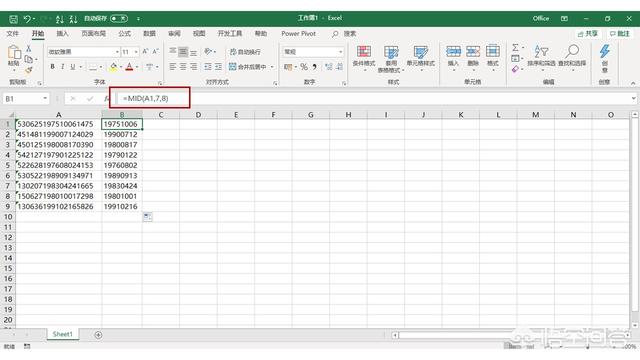Toggle Bold formatting
Screen dimensions: 640x360
52,67
